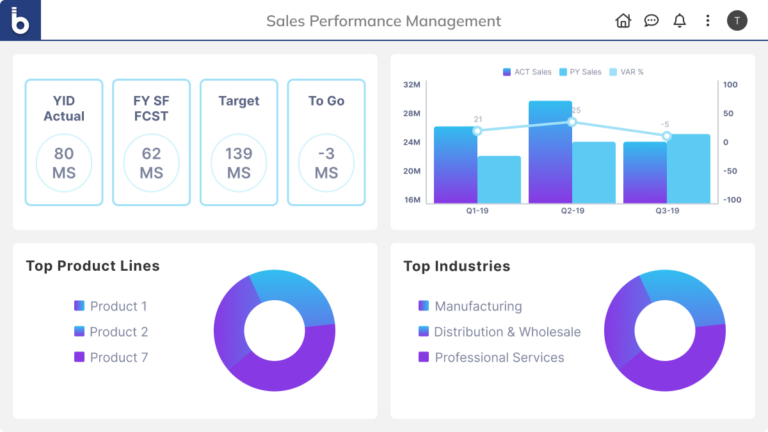Viewport: 768px width, 432px height.
Task: Select Distribution & Wholesale industry
Action: coord(506,332)
